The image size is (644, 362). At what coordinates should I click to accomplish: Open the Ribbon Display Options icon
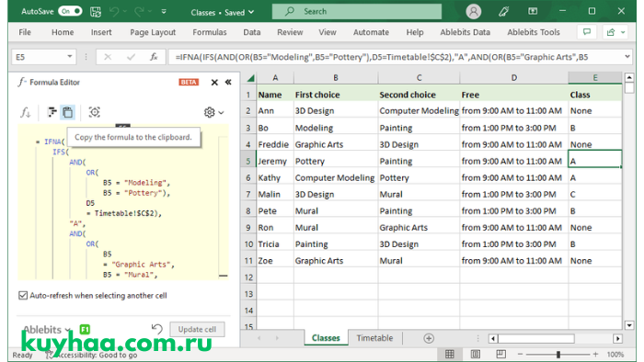pyautogui.click(x=533, y=11)
